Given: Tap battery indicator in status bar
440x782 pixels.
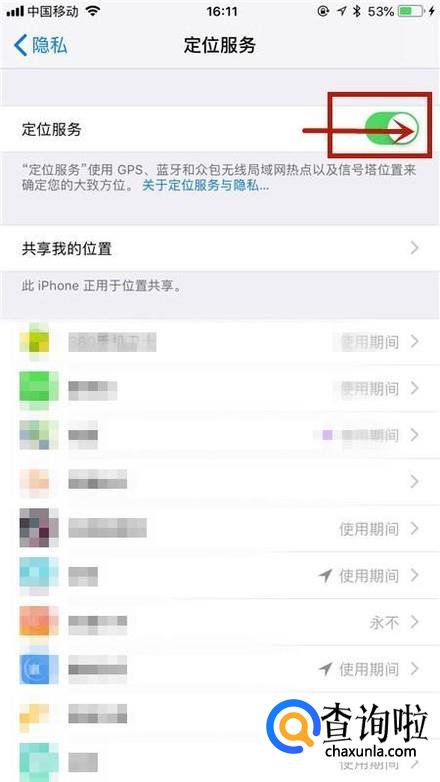Looking at the screenshot, I should click(412, 11).
